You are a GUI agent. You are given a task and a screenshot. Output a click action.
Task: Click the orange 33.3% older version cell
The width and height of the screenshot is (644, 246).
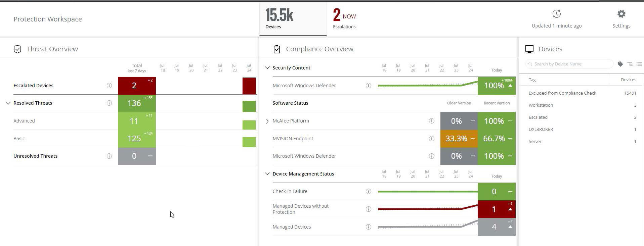[x=459, y=139]
